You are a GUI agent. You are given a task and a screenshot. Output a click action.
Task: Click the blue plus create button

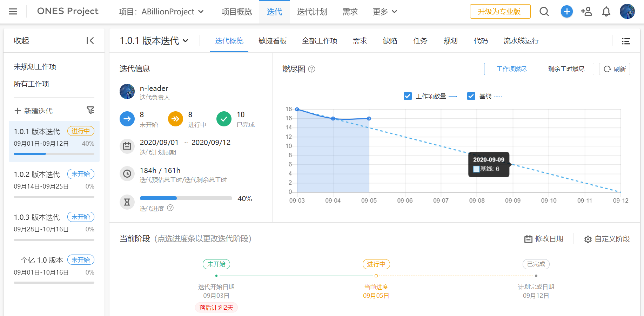tap(566, 12)
